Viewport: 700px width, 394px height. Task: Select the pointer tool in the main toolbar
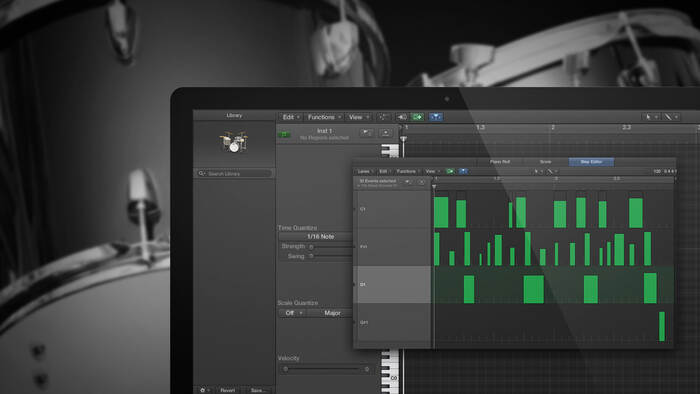(x=648, y=117)
